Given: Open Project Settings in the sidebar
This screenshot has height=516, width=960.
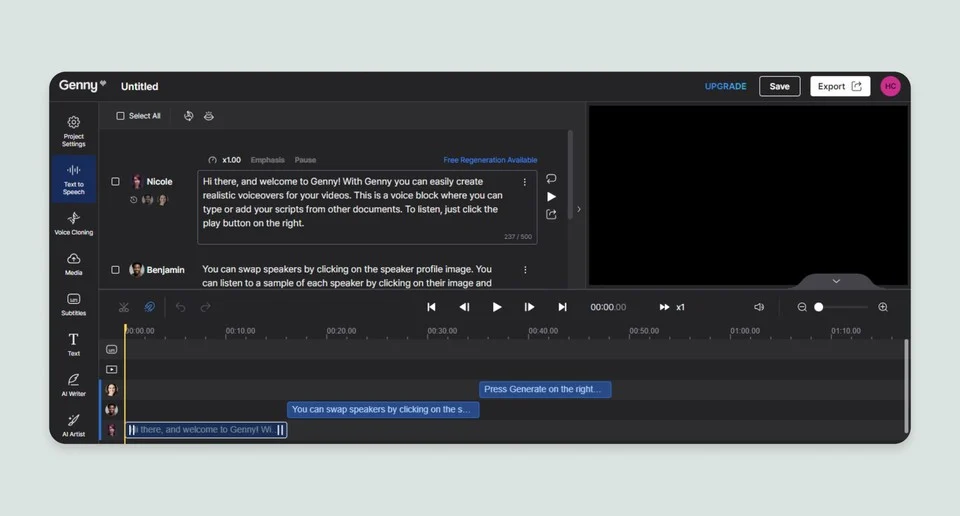Looking at the screenshot, I should click(x=73, y=131).
